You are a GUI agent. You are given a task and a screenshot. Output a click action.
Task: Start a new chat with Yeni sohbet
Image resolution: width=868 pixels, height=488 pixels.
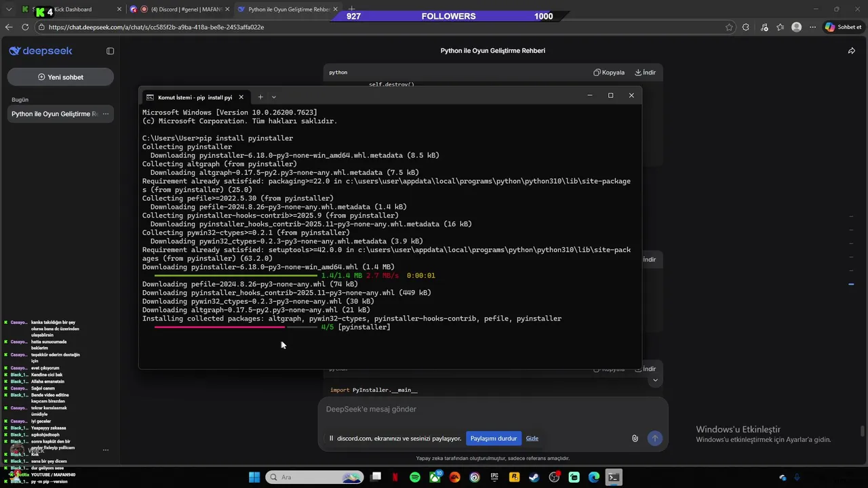pos(60,77)
